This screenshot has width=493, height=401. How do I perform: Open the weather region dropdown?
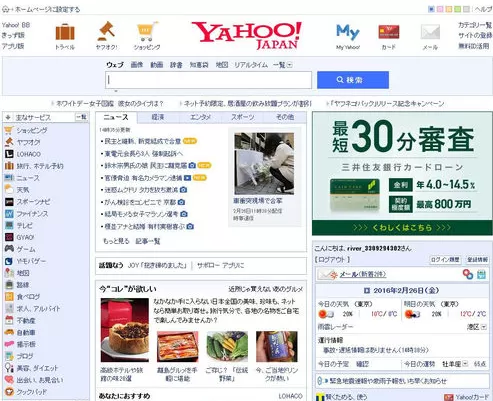pyautogui.click(x=484, y=327)
